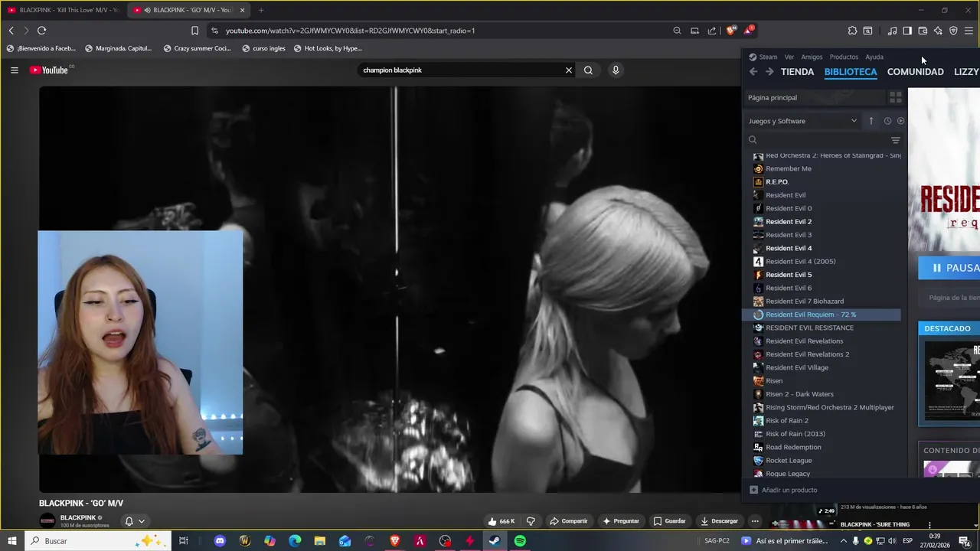Open Brave Shields lion icon
The height and width of the screenshot is (551, 980).
point(731,31)
